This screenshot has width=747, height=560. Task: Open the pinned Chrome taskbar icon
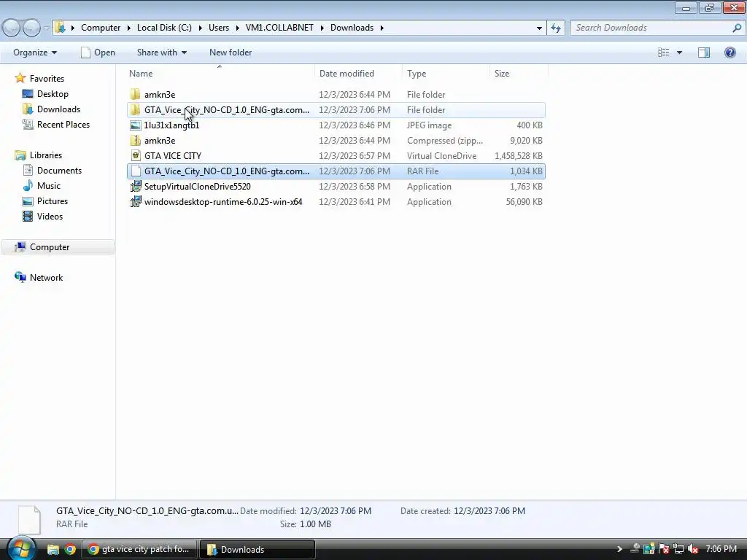click(70, 550)
